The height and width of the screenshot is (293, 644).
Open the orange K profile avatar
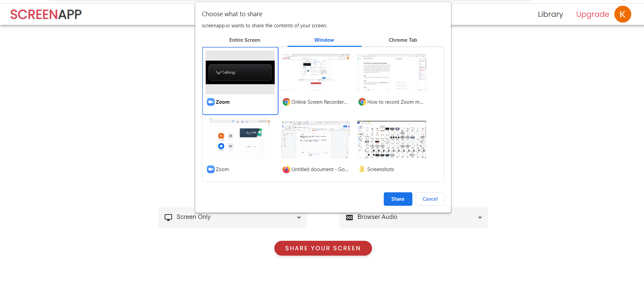tap(622, 14)
